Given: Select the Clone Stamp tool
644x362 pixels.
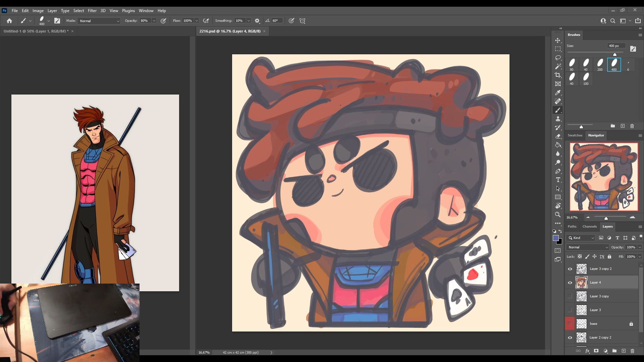Looking at the screenshot, I should [x=558, y=119].
